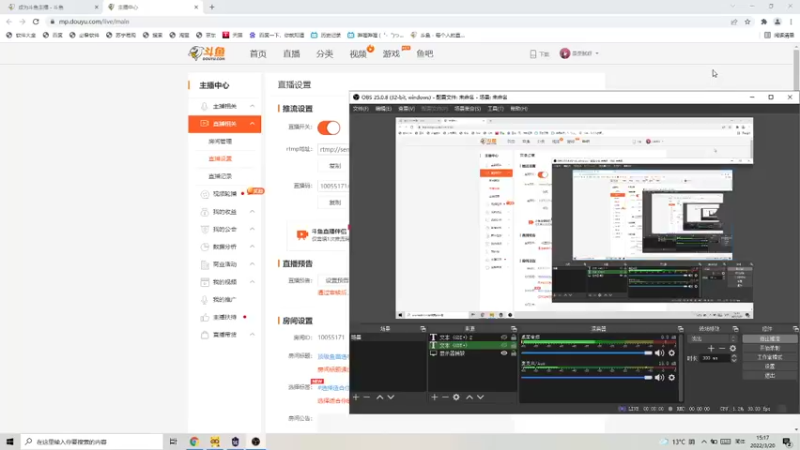Screen dimensions: 800x450
Task: Collapse the 主播相关 sidebar section
Action: pos(252,106)
